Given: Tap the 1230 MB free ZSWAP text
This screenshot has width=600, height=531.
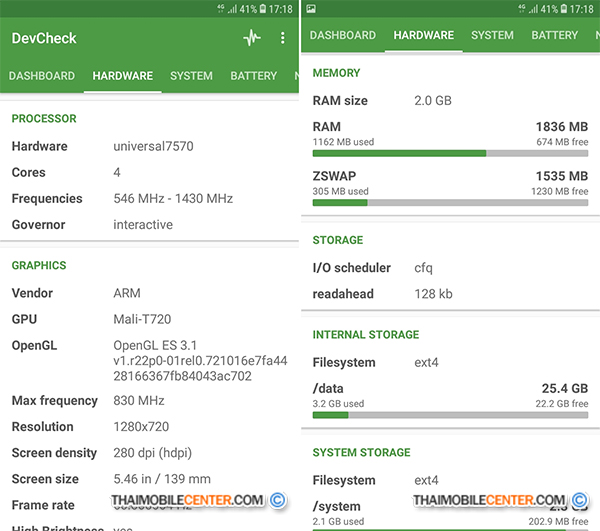Looking at the screenshot, I should (559, 191).
